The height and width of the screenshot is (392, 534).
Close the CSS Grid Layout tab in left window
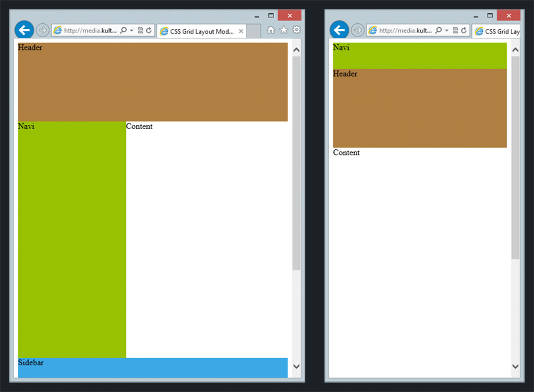pos(241,31)
